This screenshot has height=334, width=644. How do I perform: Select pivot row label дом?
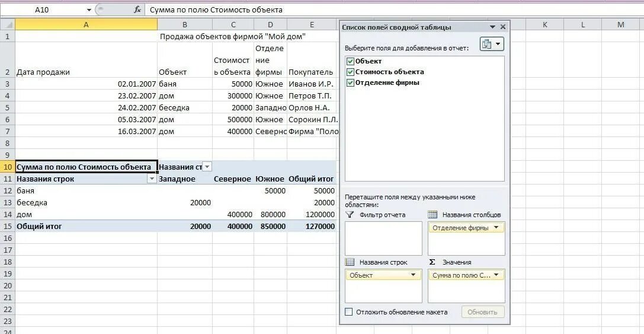point(86,214)
